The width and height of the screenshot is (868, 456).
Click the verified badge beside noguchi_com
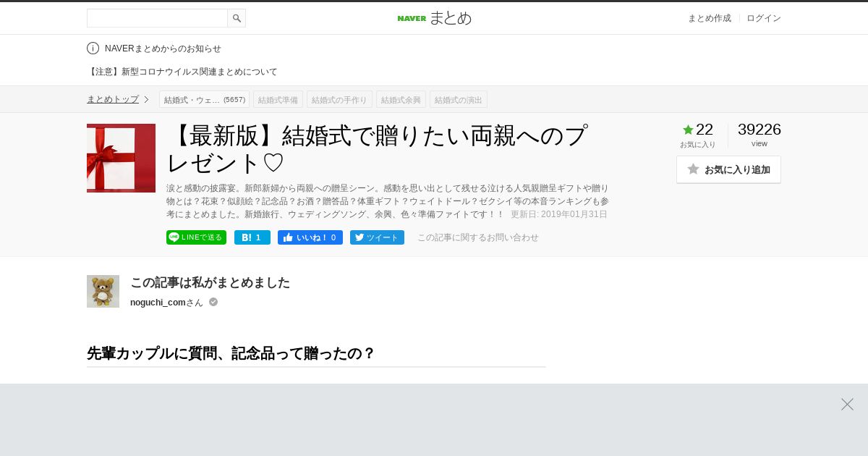coord(213,302)
